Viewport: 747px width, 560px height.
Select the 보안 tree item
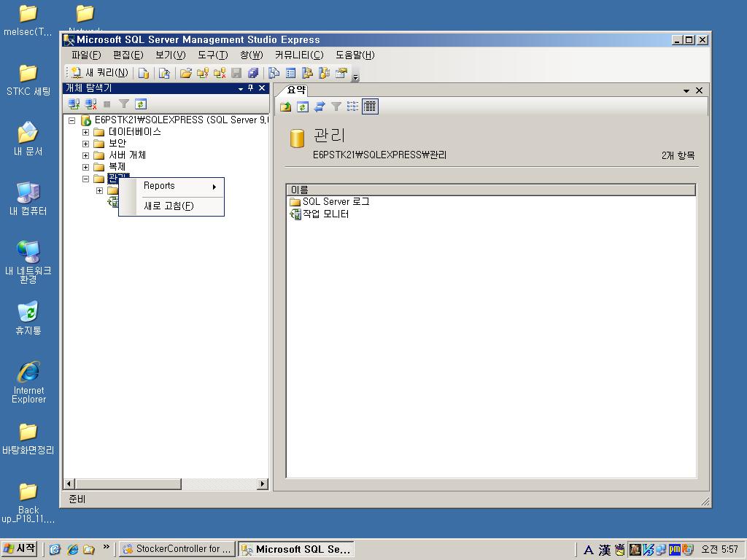pyautogui.click(x=117, y=144)
